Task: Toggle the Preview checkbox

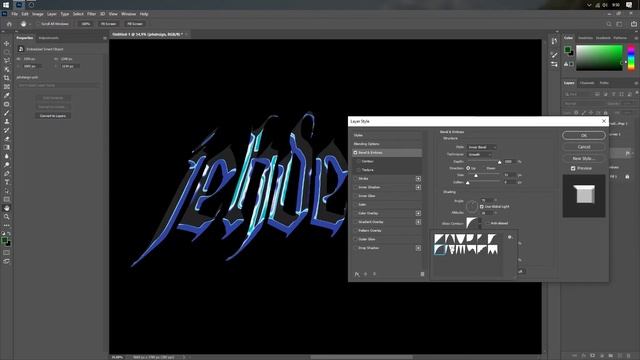Action: pos(573,168)
